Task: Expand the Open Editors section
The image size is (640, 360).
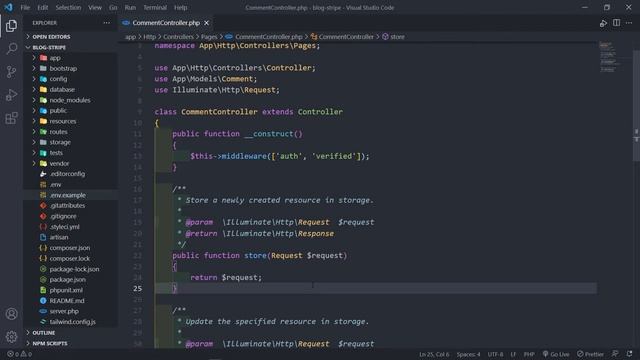Action: 51,37
